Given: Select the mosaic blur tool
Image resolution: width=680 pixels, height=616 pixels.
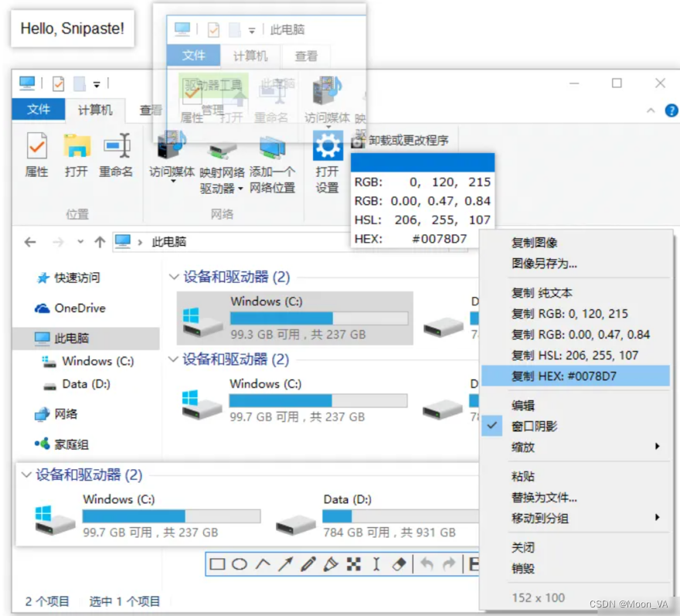Looking at the screenshot, I should pyautogui.click(x=354, y=564).
